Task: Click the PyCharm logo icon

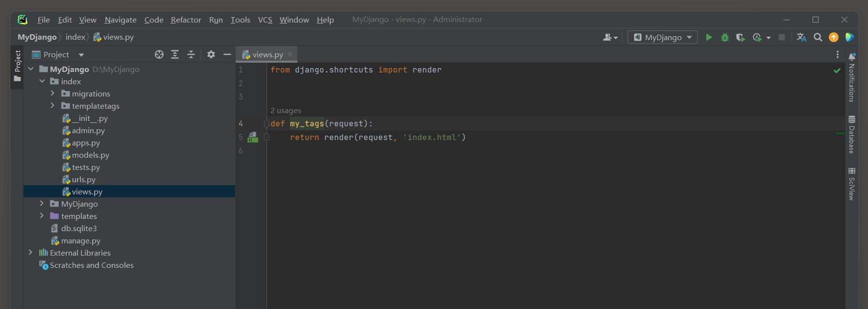Action: point(23,20)
